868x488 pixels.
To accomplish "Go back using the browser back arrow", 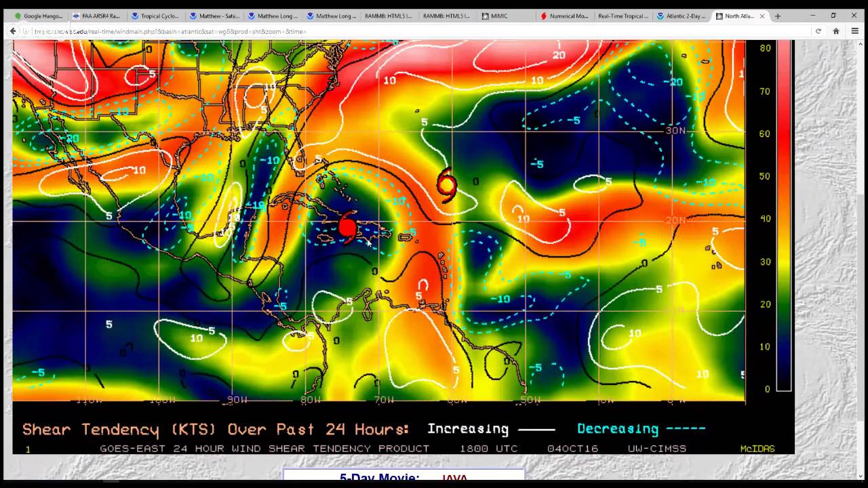I will click(x=13, y=31).
